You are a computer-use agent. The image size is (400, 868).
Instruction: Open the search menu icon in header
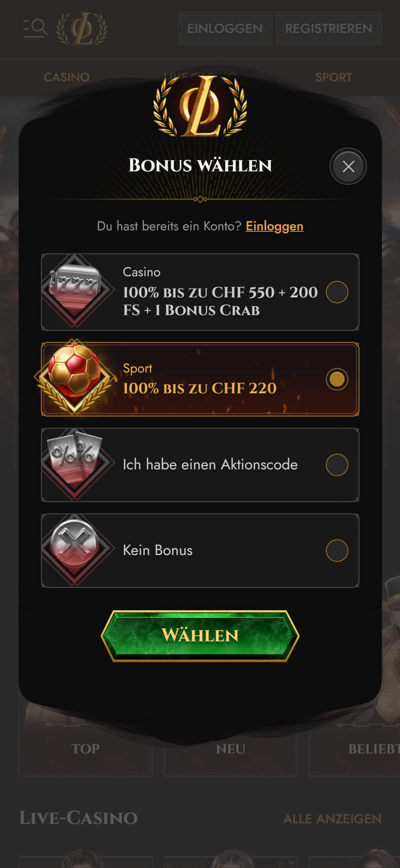click(x=36, y=28)
